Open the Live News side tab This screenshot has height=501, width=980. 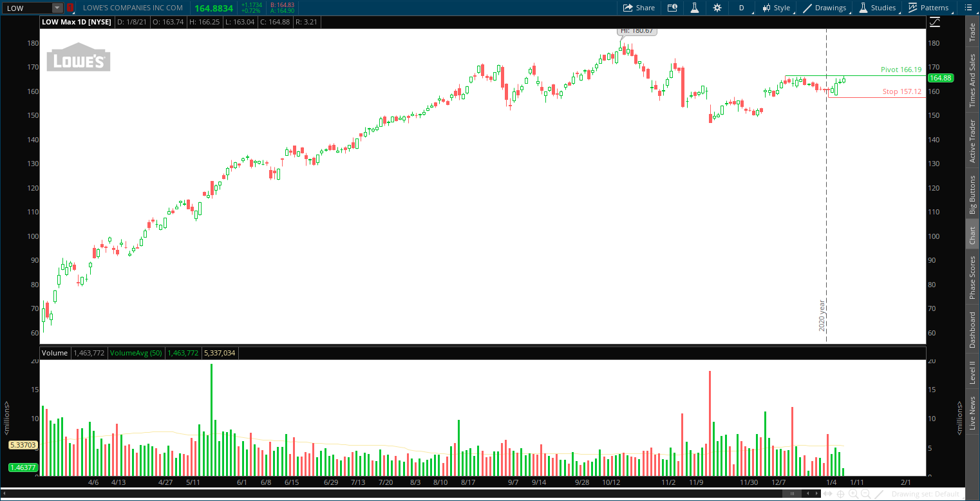tap(972, 413)
